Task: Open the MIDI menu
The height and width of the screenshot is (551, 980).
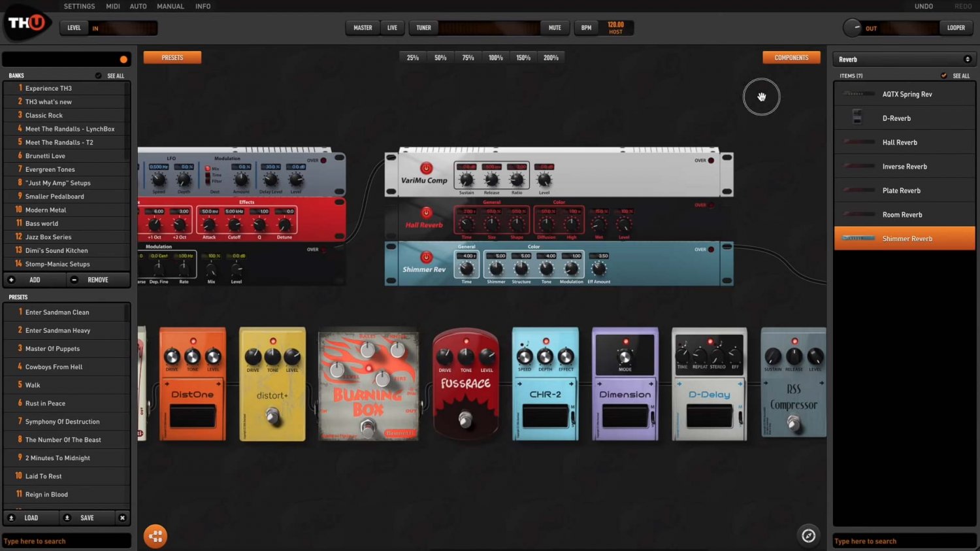Action: pos(113,7)
